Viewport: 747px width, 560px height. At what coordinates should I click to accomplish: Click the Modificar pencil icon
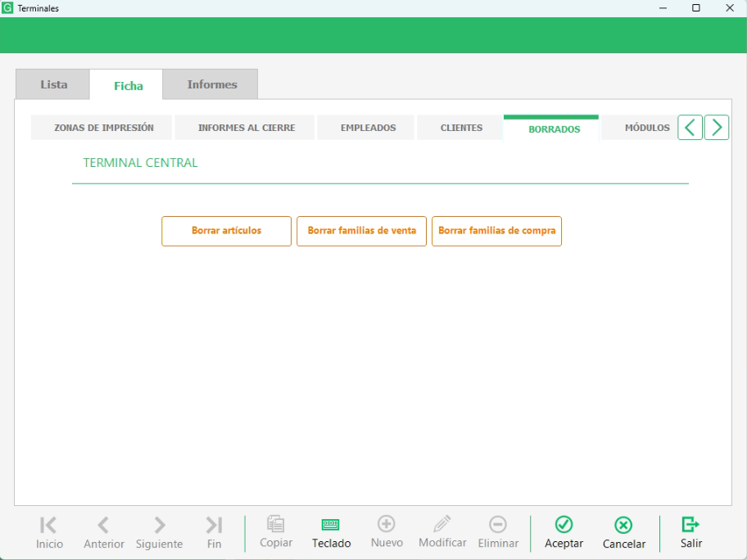pos(442,525)
